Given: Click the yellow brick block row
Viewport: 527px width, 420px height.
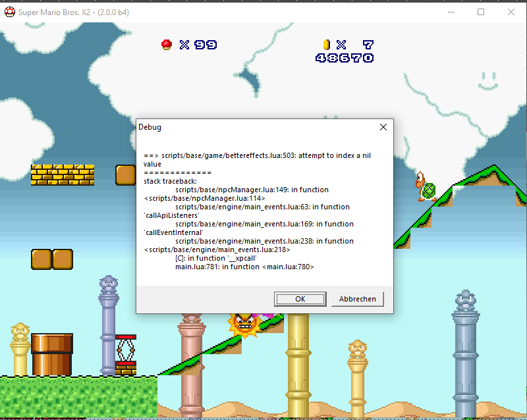Looking at the screenshot, I should [63, 174].
